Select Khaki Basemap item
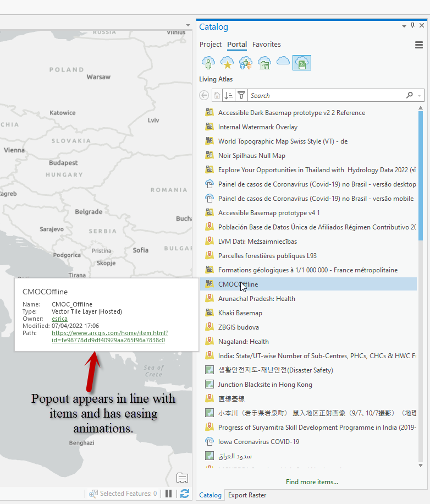430x504 pixels. pos(308,313)
